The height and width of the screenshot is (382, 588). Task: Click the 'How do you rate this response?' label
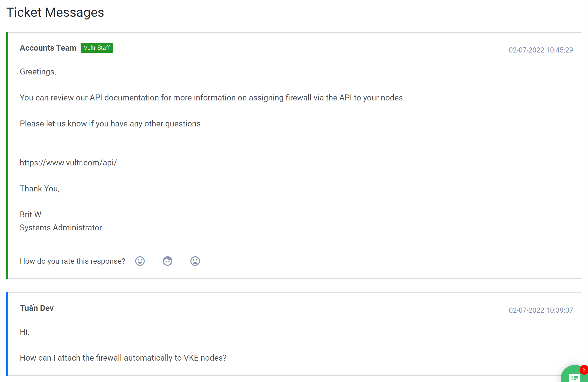coord(72,261)
